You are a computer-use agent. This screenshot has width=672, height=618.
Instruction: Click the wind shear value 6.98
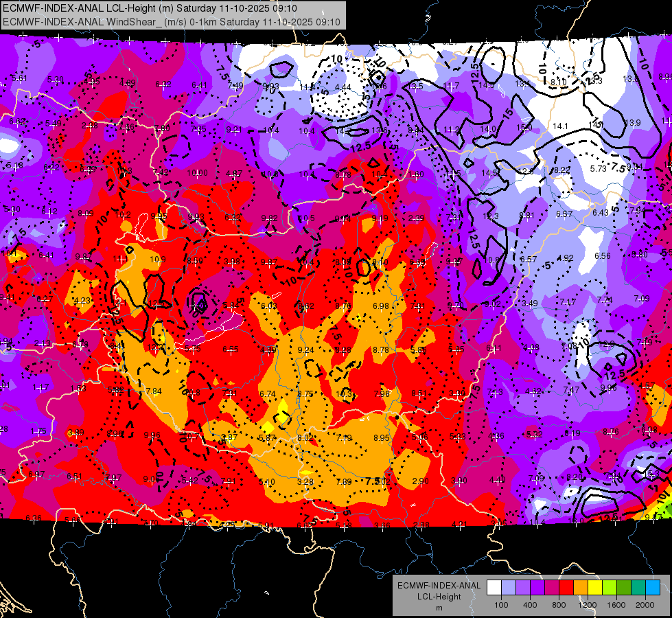click(x=380, y=306)
